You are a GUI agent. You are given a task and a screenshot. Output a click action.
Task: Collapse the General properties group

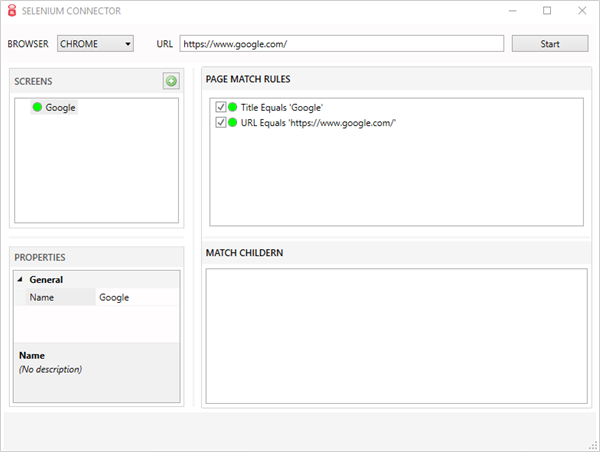point(20,280)
